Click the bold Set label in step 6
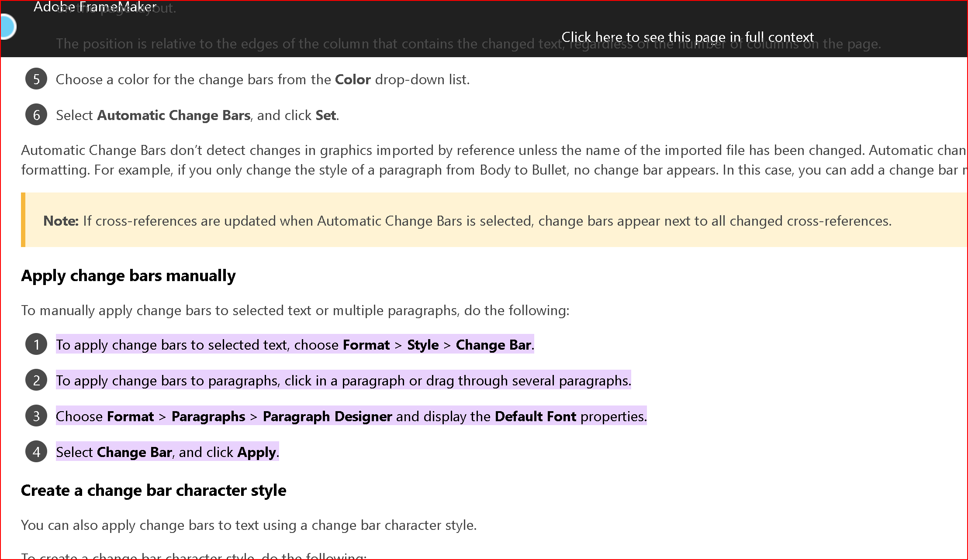 pos(325,115)
